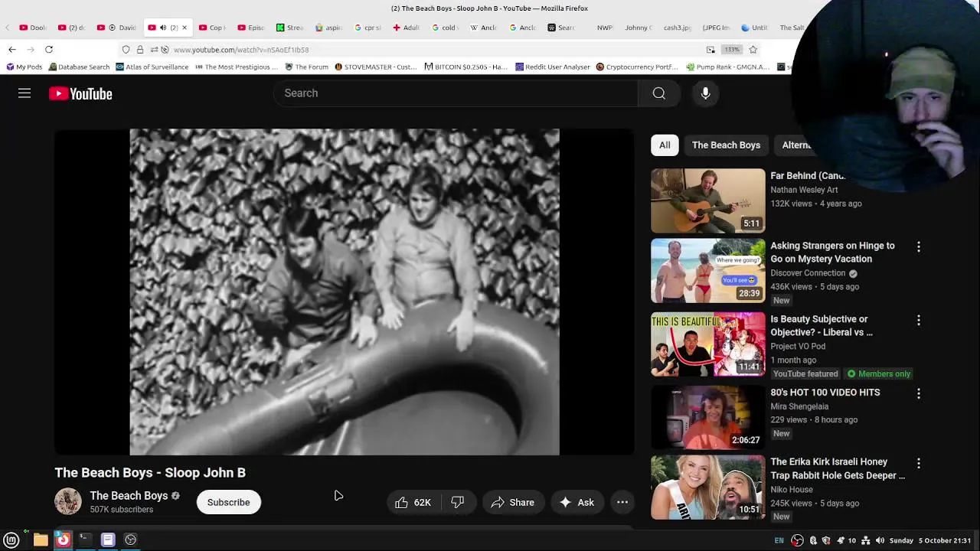Image resolution: width=980 pixels, height=551 pixels.
Task: Click the site shield icon in address bar
Action: (x=126, y=50)
